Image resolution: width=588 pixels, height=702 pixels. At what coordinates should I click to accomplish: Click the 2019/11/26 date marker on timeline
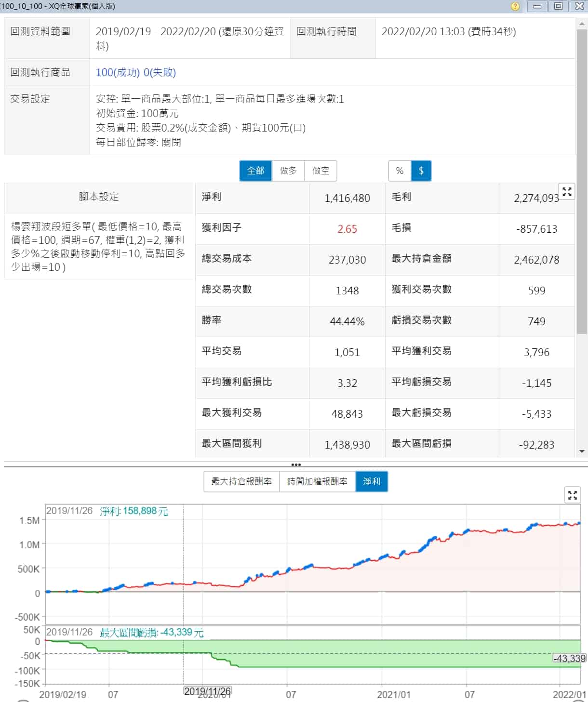(208, 691)
